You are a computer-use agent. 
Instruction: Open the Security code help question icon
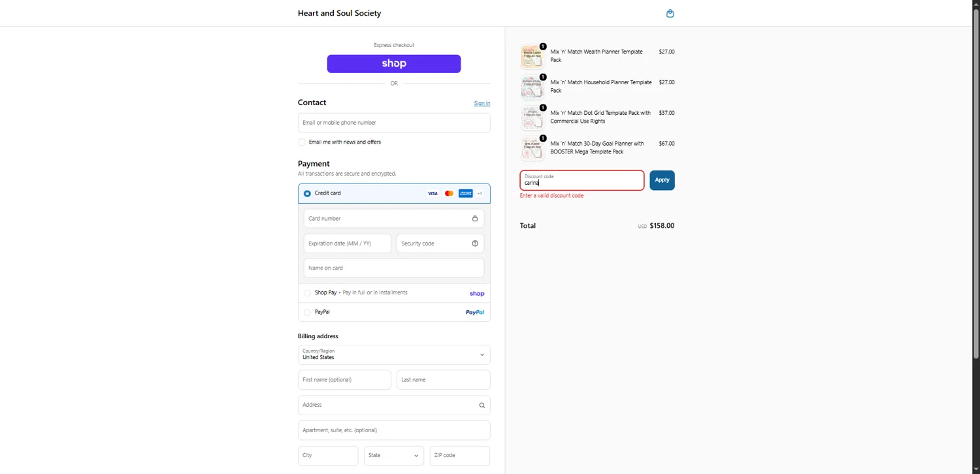(475, 244)
